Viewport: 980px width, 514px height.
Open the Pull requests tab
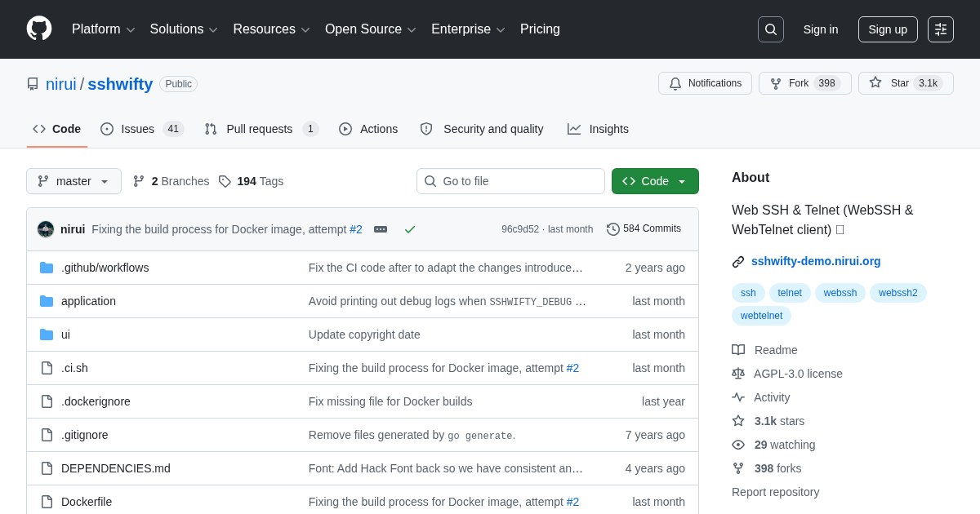(261, 129)
